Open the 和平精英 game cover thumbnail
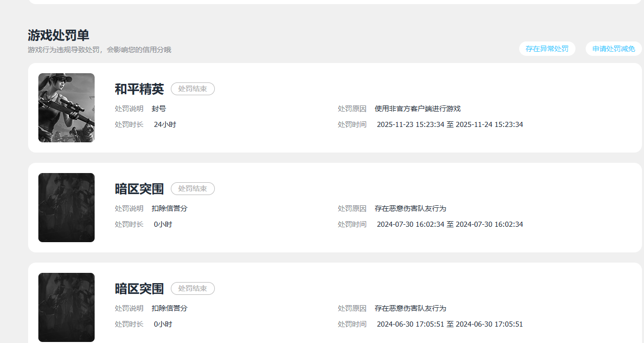This screenshot has height=343, width=644. (66, 108)
